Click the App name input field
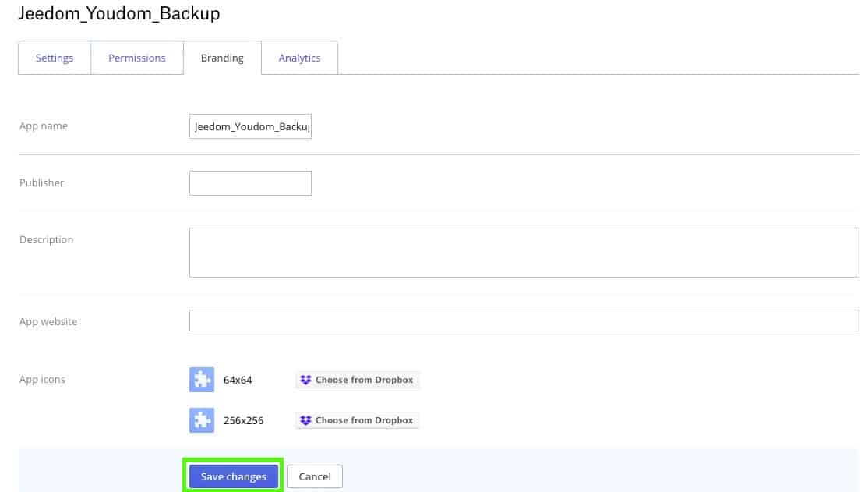Screen dimensions: 868x492 pyautogui.click(x=250, y=126)
